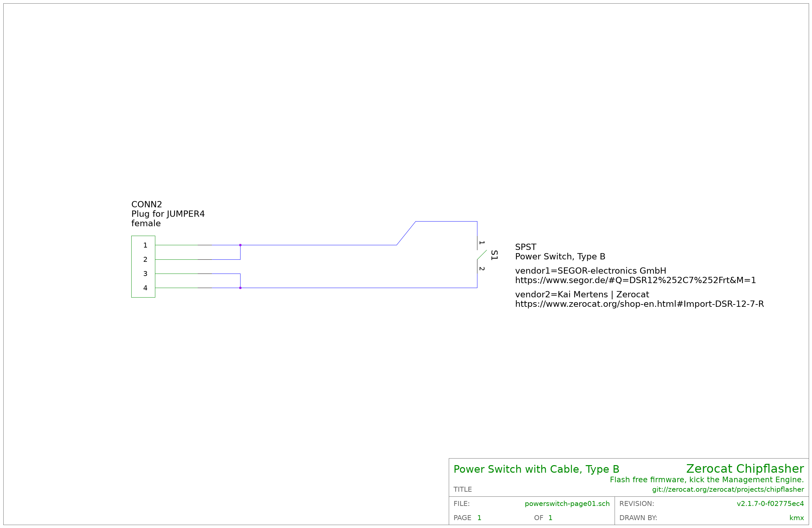Screen dimensions: 812x528
Task: Click the S1 reference designator label
Action: point(494,255)
